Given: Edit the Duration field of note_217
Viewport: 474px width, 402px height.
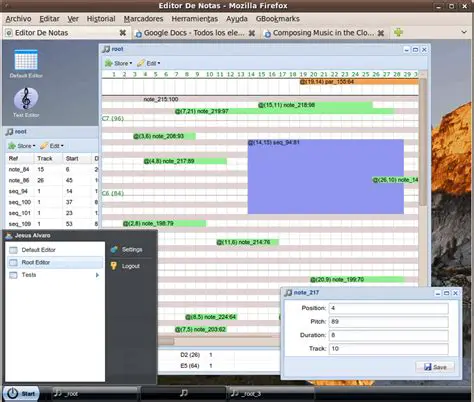Looking at the screenshot, I should click(388, 335).
